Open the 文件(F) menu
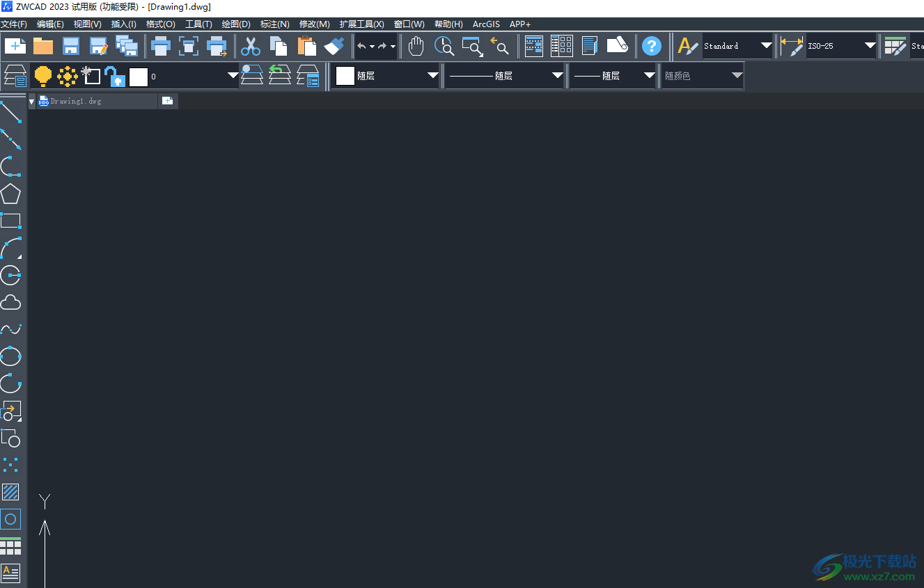This screenshot has width=924, height=588. [14, 24]
